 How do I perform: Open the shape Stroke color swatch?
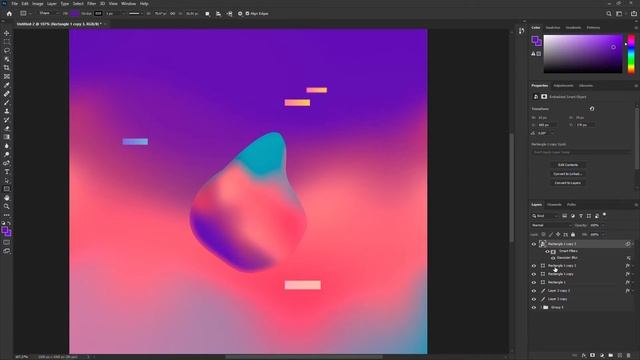[98, 13]
